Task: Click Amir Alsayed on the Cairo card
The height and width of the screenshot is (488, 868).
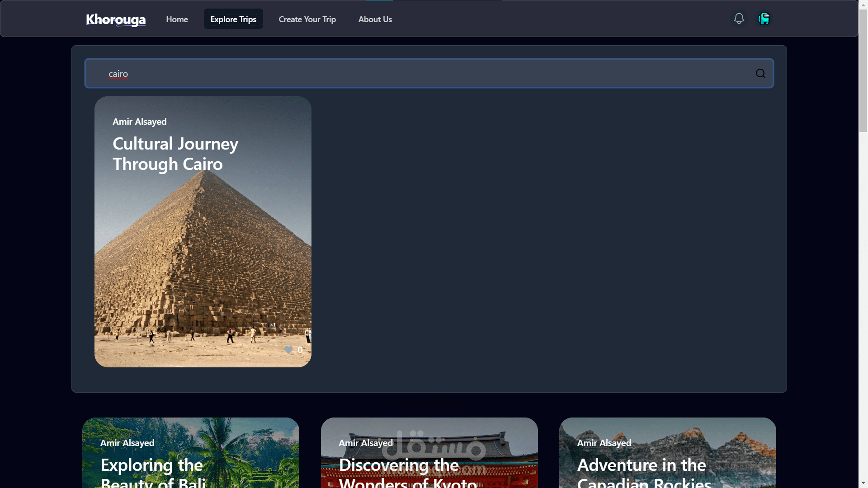Action: point(140,122)
